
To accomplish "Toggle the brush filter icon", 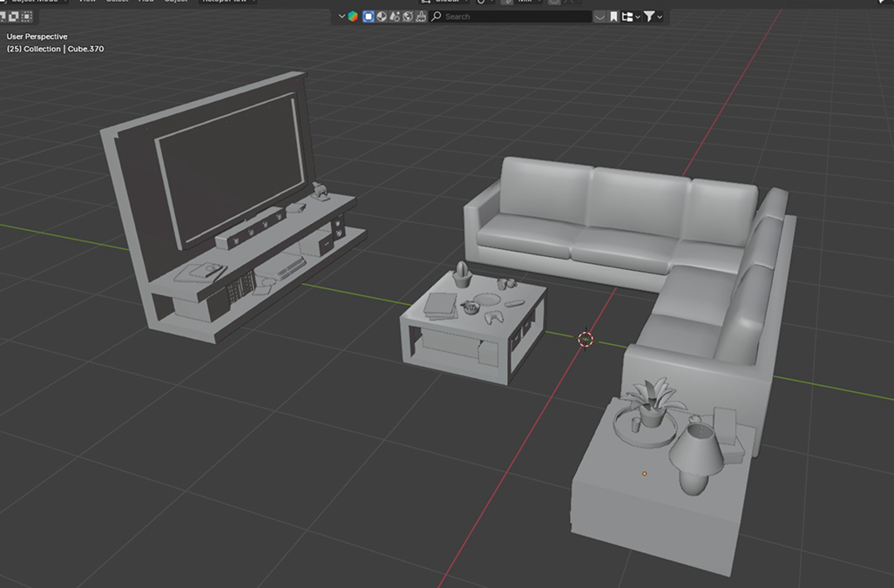I will (421, 17).
